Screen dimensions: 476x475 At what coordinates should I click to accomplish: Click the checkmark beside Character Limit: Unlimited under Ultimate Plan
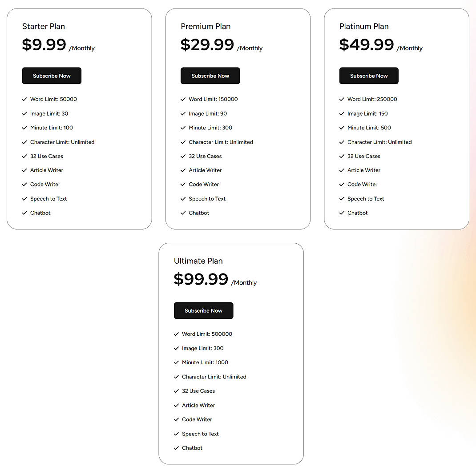[x=176, y=377]
